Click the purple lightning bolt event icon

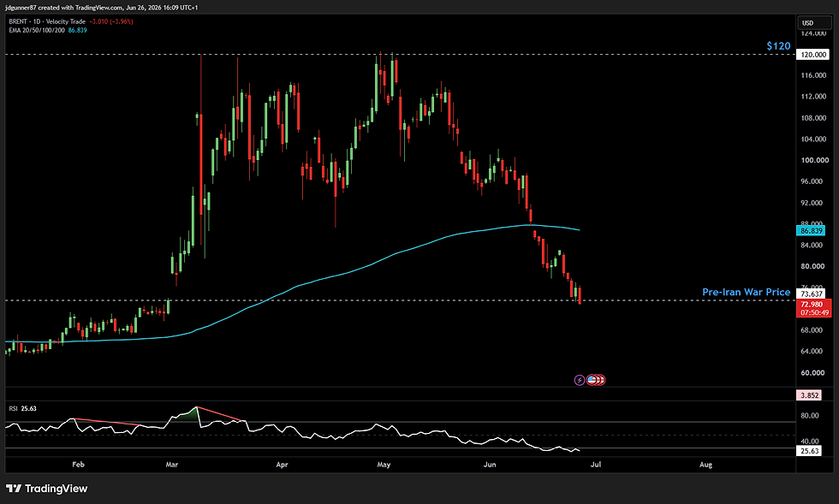(580, 380)
